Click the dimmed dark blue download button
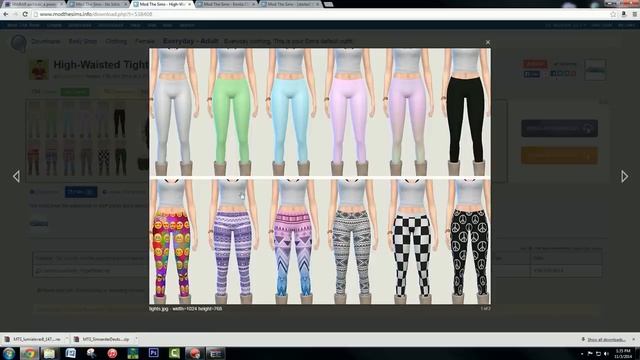The width and height of the screenshot is (640, 360). pos(559,129)
